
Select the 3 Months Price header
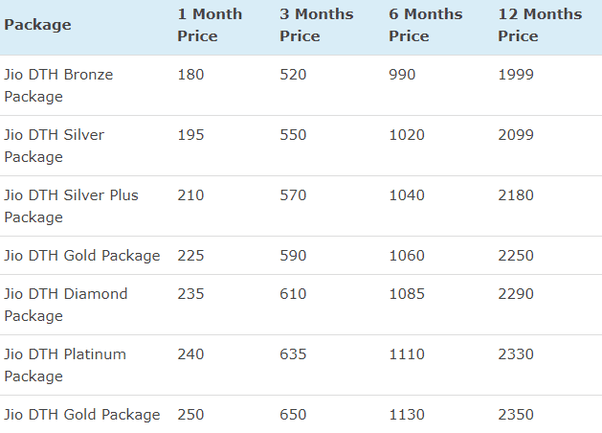(316, 25)
